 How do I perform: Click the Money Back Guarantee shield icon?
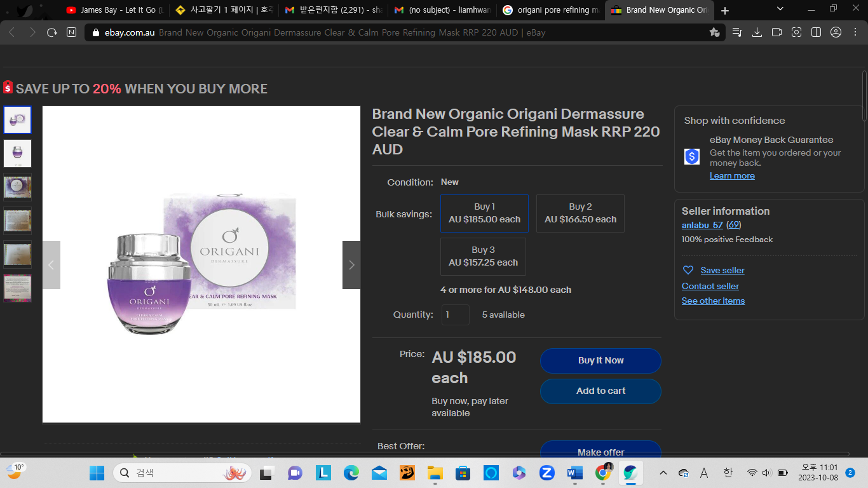click(x=692, y=156)
